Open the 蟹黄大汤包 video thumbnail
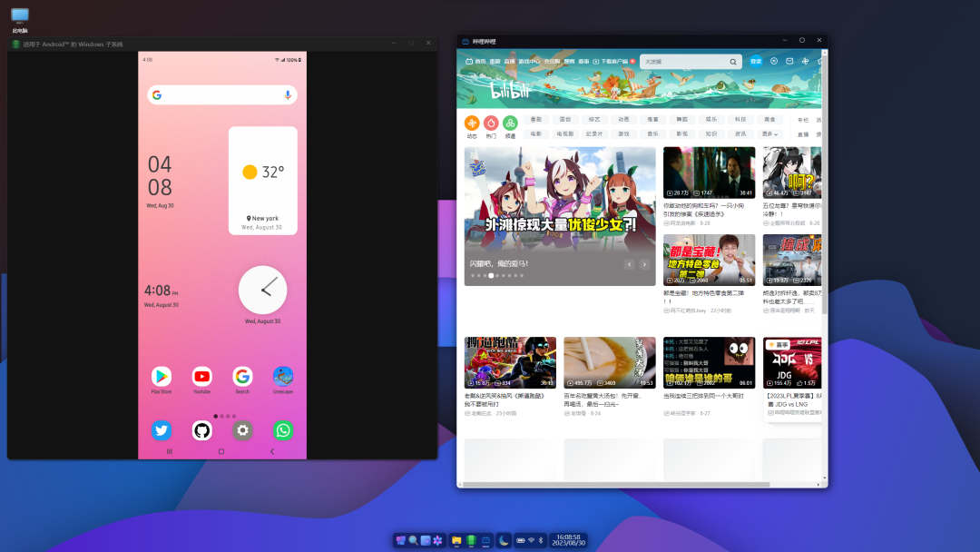The height and width of the screenshot is (552, 980). click(x=610, y=362)
